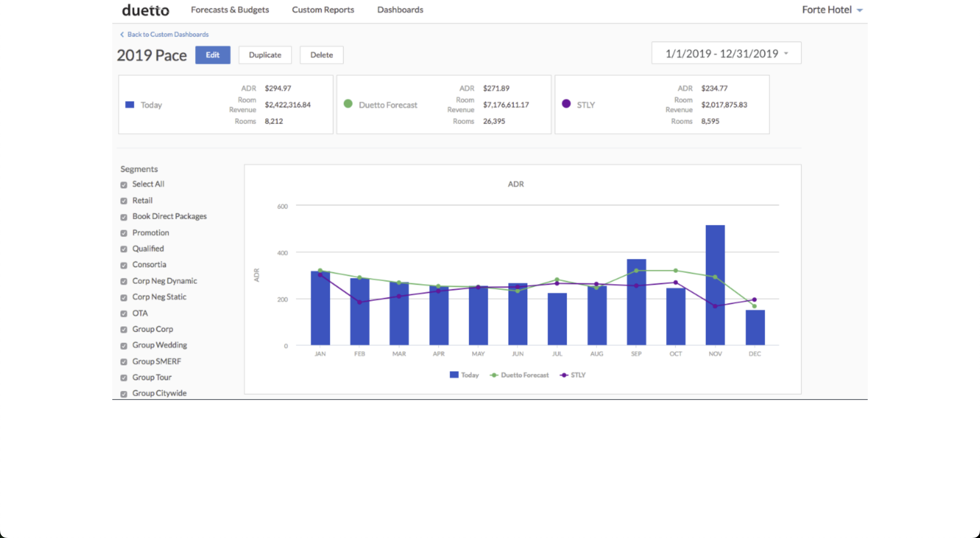Uncheck the Qualified segment
The image size is (980, 538).
[x=124, y=249]
